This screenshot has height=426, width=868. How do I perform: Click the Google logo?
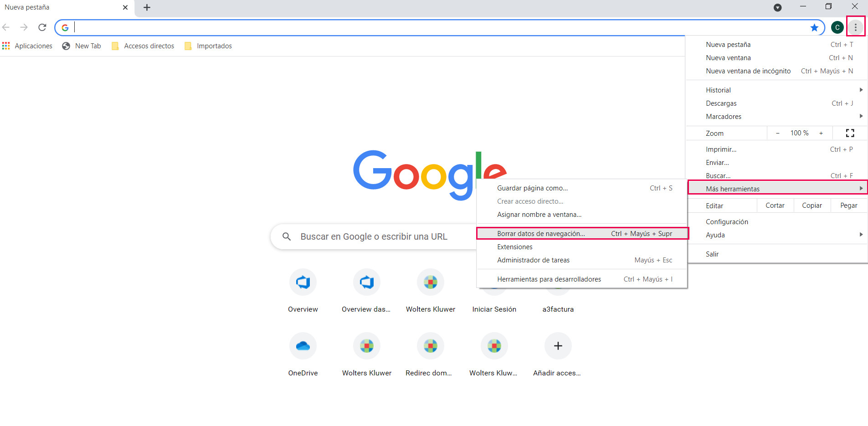(x=430, y=175)
